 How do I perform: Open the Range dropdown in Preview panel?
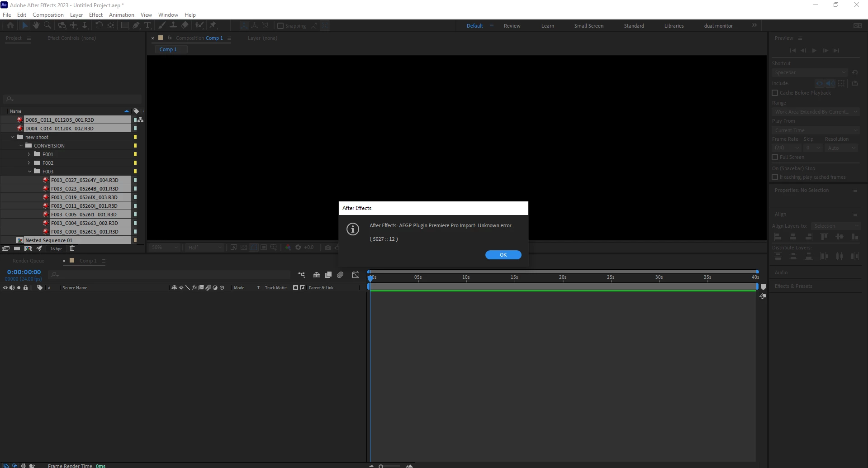816,112
